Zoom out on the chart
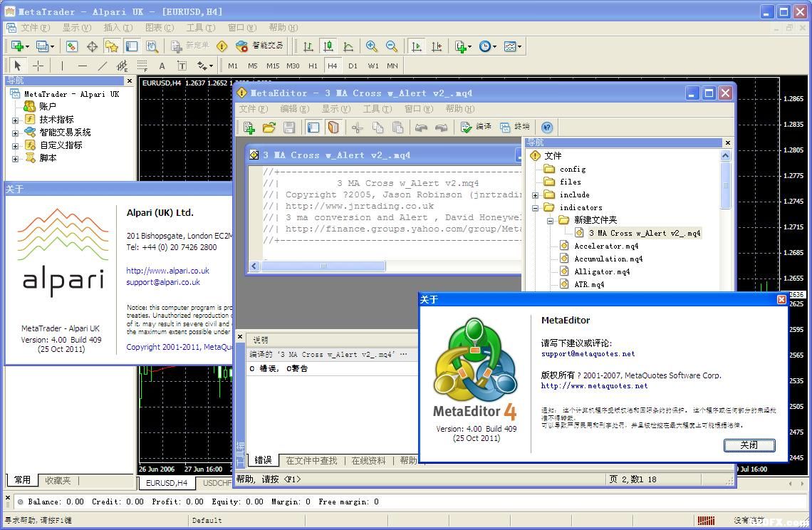This screenshot has width=812, height=530. tap(392, 46)
